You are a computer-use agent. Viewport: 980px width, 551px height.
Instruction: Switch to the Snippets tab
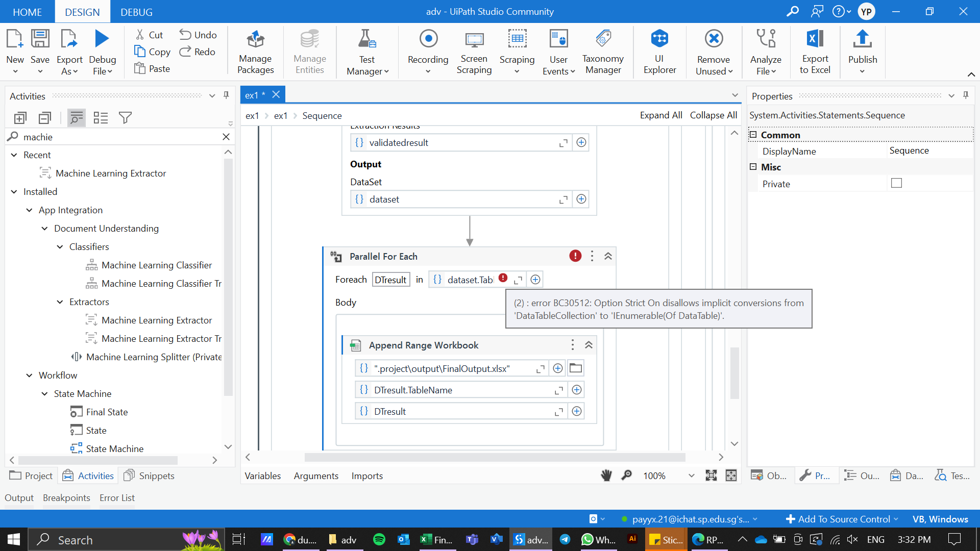150,475
